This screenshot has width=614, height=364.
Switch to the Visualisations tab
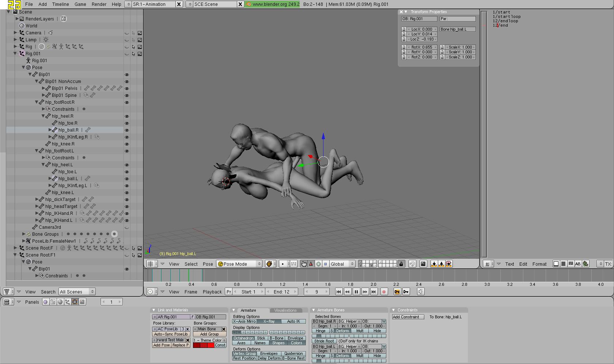tap(285, 310)
